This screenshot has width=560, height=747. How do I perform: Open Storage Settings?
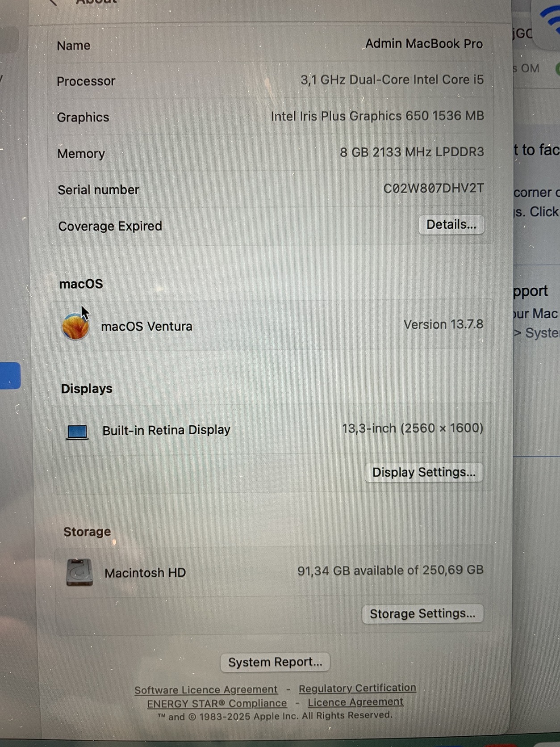tap(422, 613)
